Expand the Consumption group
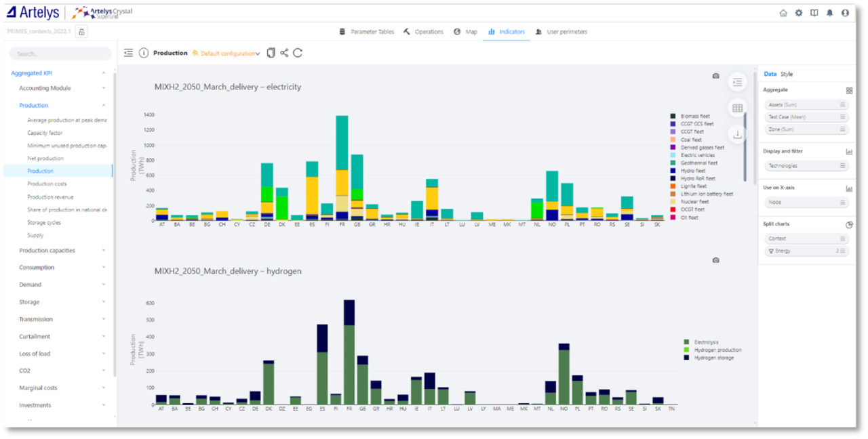The width and height of the screenshot is (868, 439). click(104, 268)
